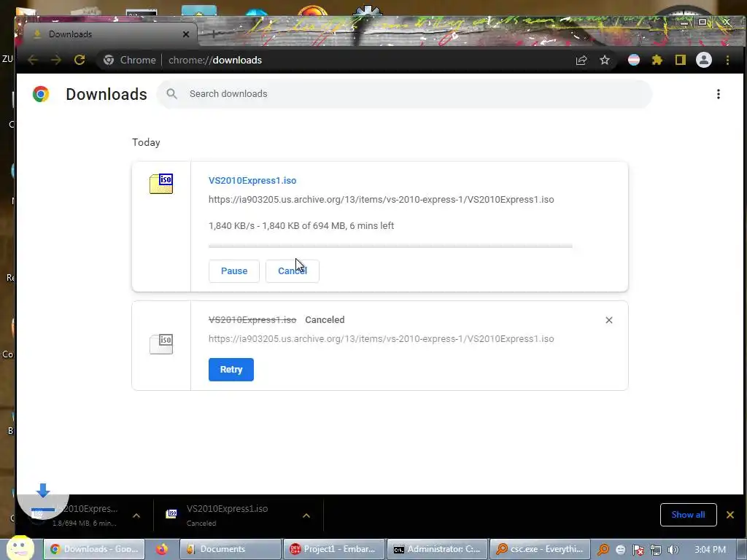Open the VS2010Express1.iso file link
This screenshot has width=747, height=560.
pyautogui.click(x=252, y=181)
